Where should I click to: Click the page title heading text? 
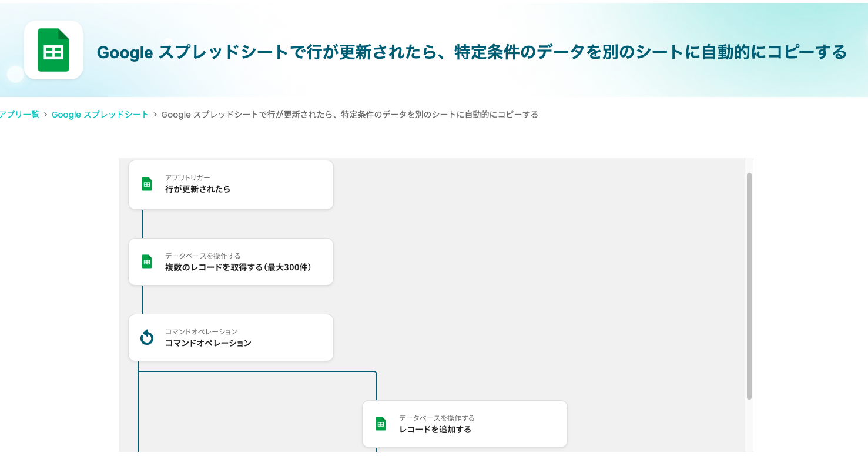click(471, 52)
